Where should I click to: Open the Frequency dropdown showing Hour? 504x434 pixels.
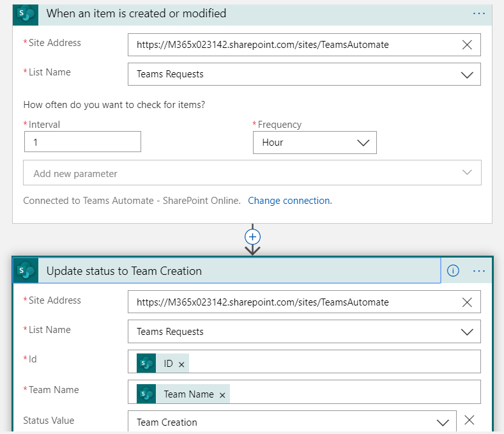tap(315, 143)
